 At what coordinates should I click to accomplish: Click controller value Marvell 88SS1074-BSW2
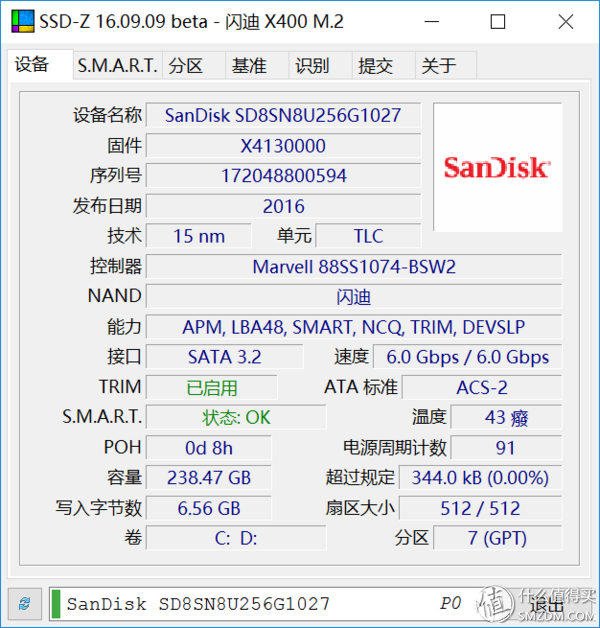pos(354,267)
